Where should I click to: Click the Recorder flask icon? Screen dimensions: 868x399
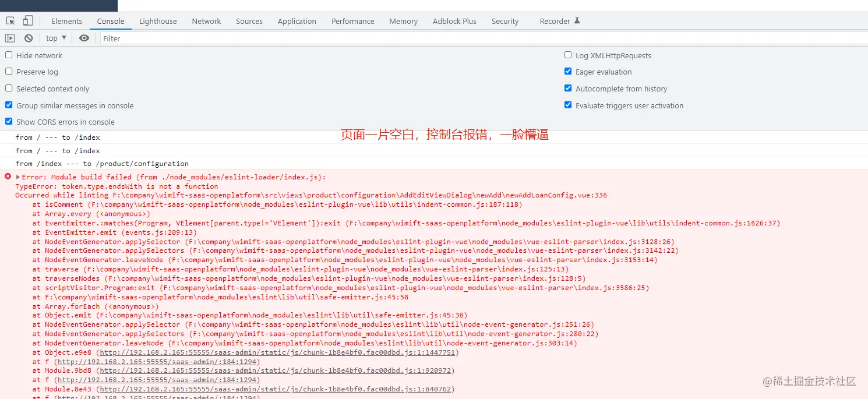pyautogui.click(x=577, y=21)
